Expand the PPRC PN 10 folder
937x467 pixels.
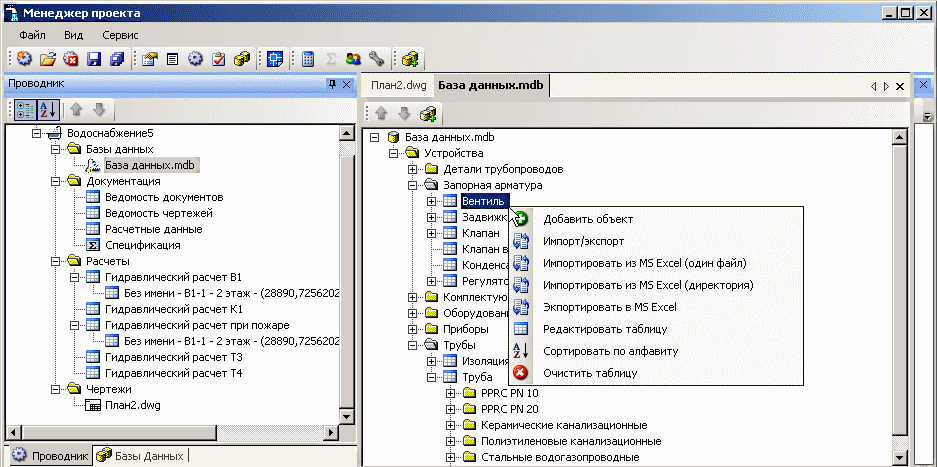(x=451, y=393)
